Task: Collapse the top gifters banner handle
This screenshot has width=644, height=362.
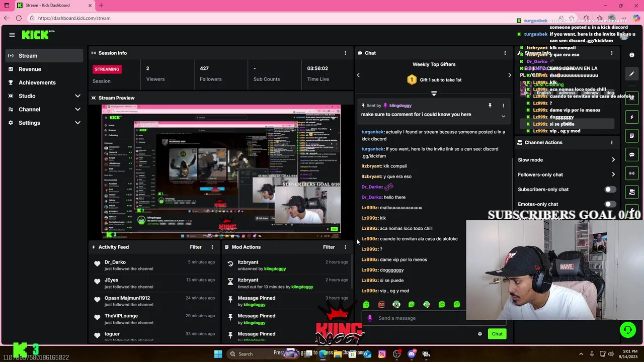Action: [x=434, y=94]
